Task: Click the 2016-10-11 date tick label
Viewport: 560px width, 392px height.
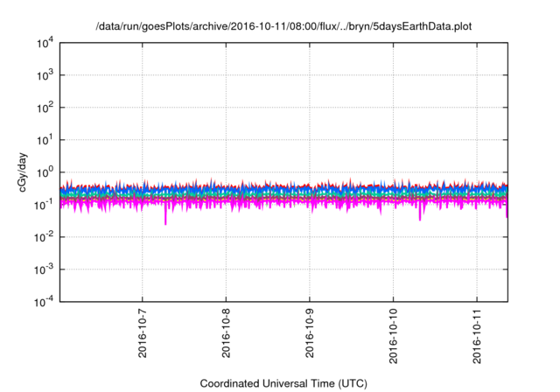Action: pyautogui.click(x=477, y=336)
